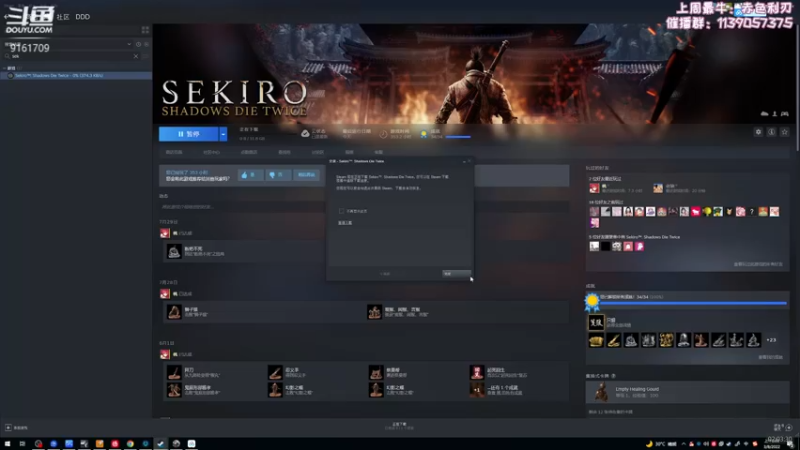The height and width of the screenshot is (450, 800).
Task: Tick the don't show again checkbox in dialog
Action: tap(341, 211)
